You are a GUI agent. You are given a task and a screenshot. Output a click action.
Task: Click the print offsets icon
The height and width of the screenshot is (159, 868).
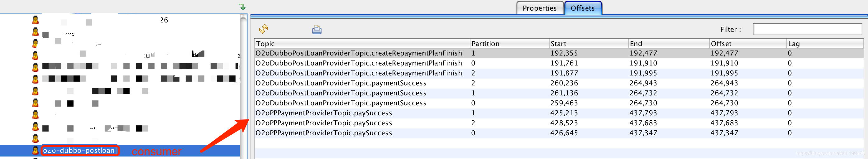(317, 30)
